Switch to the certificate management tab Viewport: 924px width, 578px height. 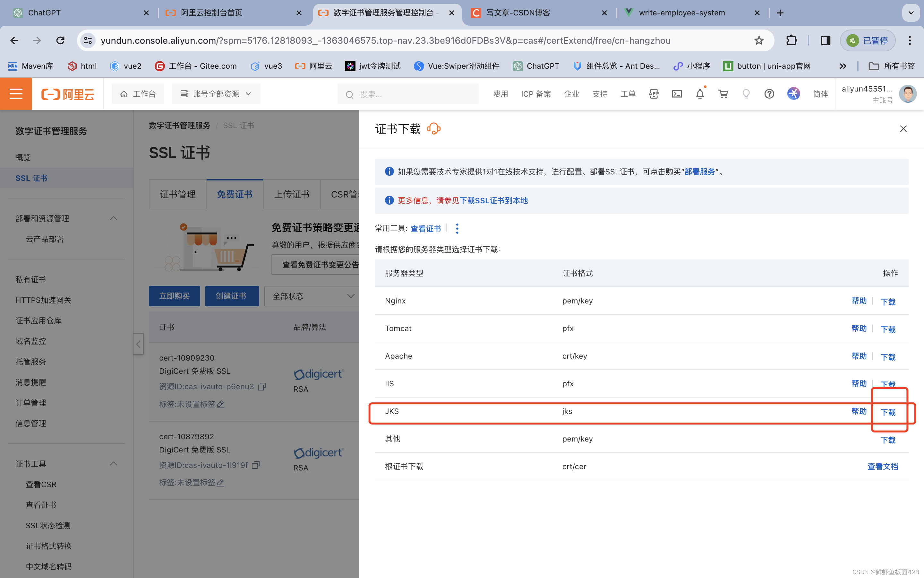coord(177,195)
